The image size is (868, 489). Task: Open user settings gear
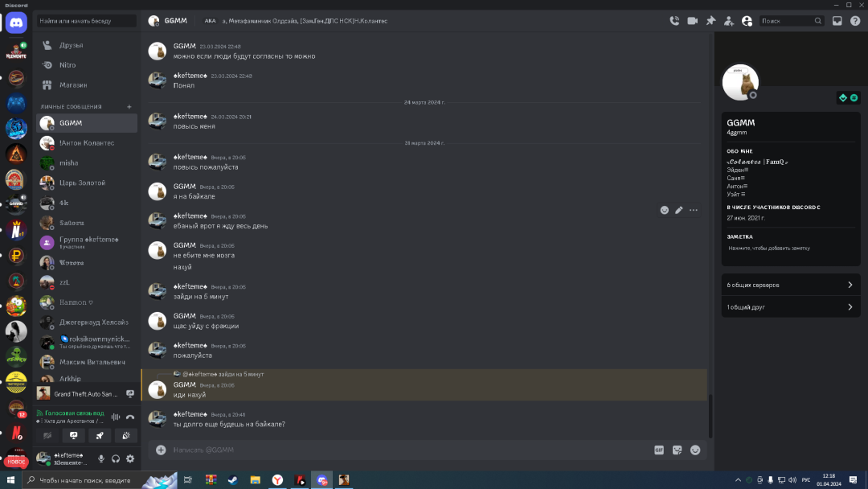coord(130,458)
